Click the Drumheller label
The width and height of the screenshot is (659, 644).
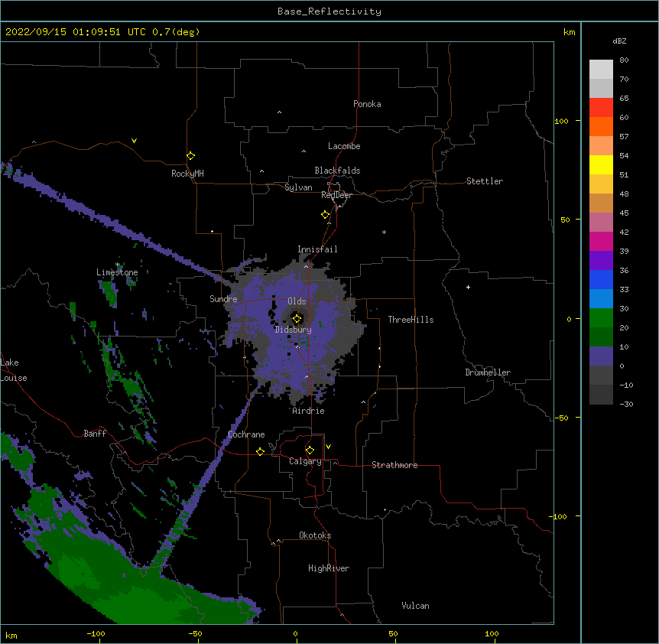488,372
